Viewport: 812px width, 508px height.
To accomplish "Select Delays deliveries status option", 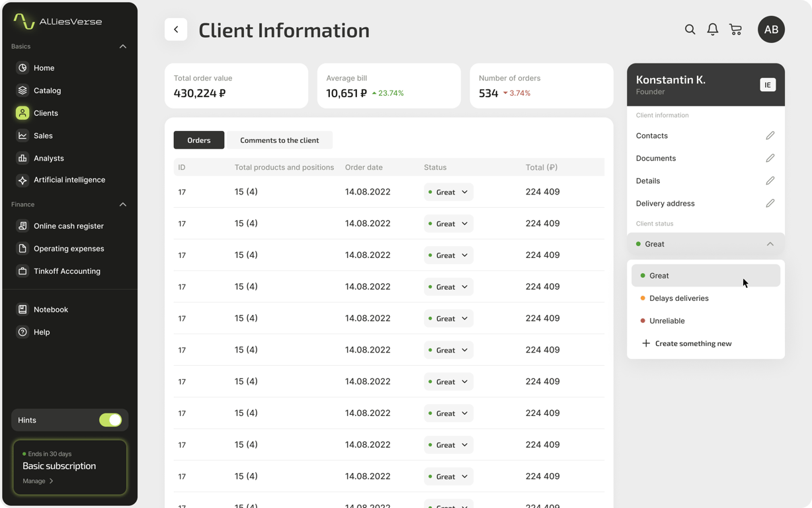I will 706,298.
